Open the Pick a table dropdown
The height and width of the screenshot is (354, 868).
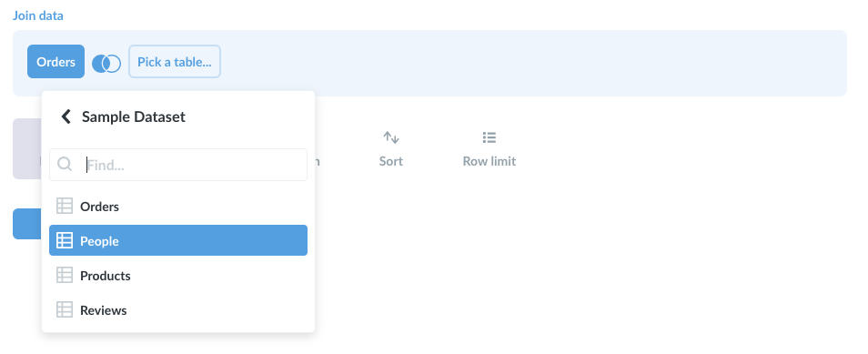click(175, 62)
